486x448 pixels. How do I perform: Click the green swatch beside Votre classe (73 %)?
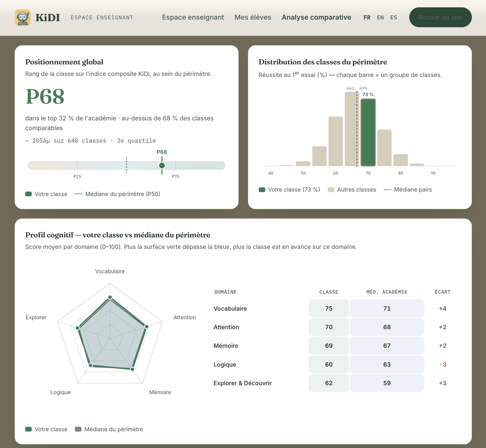262,190
